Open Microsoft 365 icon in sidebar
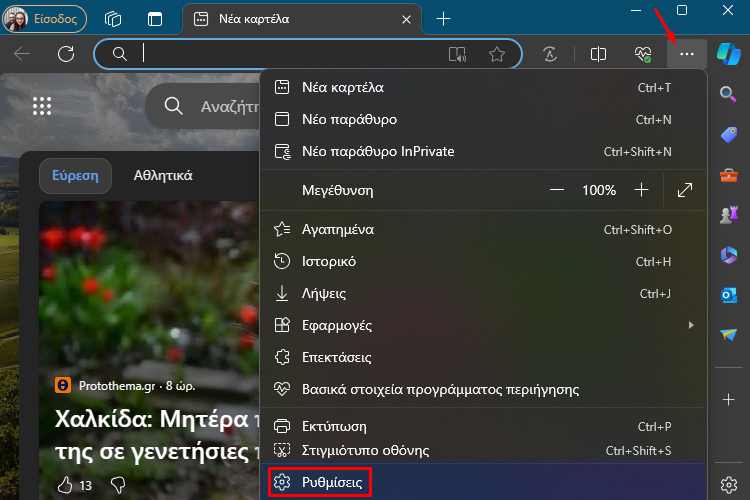The width and height of the screenshot is (750, 500). 728,255
